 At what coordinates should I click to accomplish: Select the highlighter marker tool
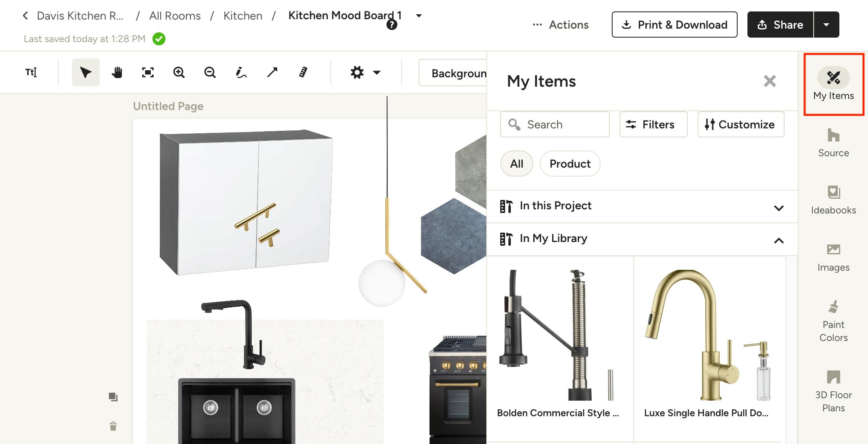tap(303, 72)
